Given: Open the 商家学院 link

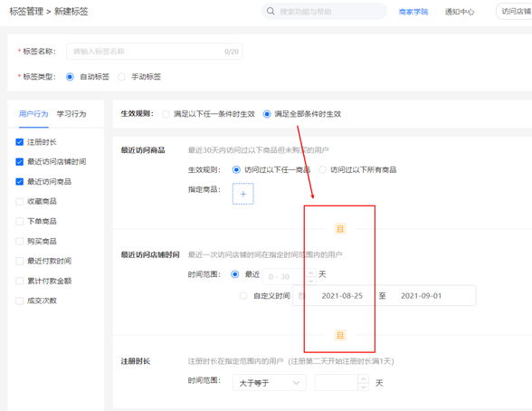Looking at the screenshot, I should [x=413, y=12].
